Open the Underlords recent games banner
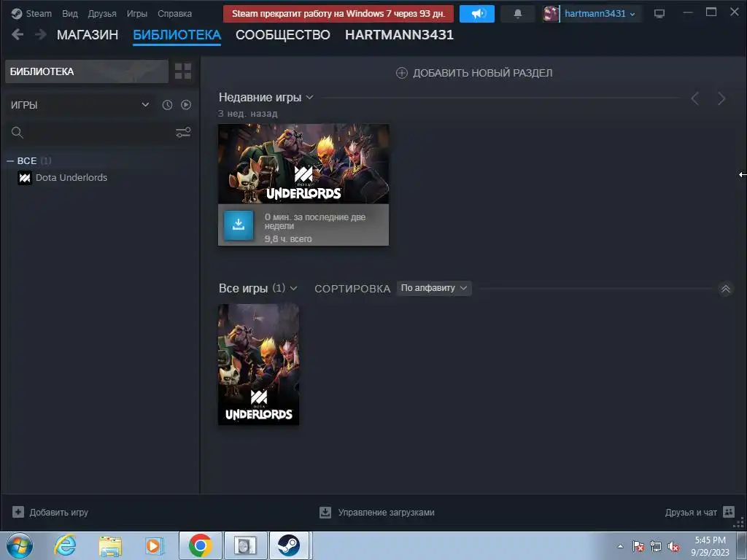This screenshot has width=747, height=560. click(x=303, y=164)
